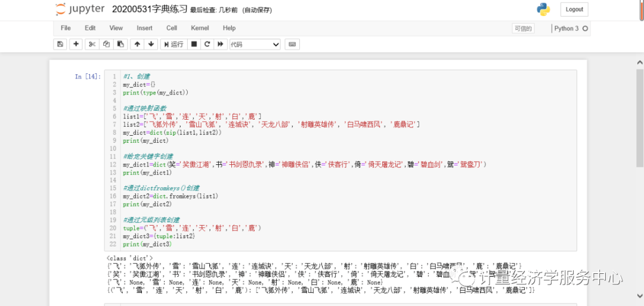Rename notebook title 20200531字典练习
The width and height of the screenshot is (644, 306).
click(x=150, y=9)
